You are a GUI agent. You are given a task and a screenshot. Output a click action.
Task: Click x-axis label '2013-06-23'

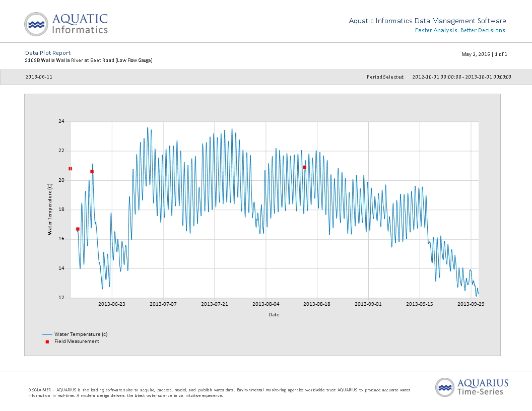click(112, 304)
